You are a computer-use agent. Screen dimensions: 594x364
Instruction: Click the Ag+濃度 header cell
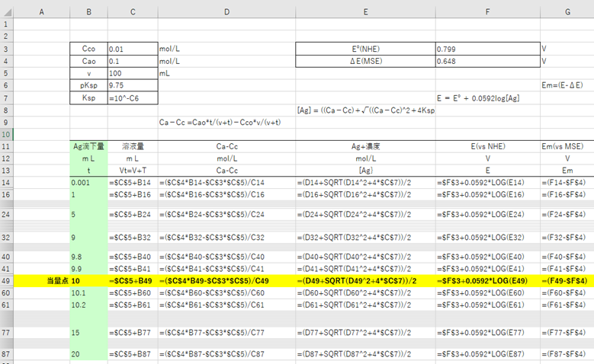(365, 146)
